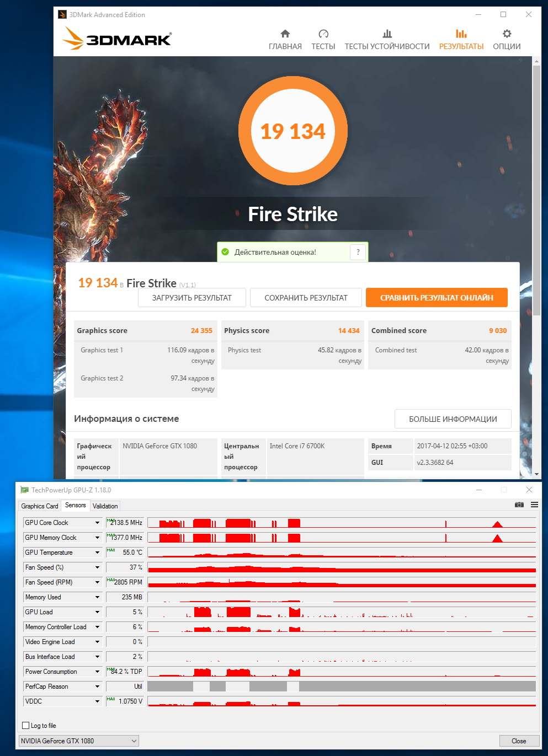Expand Bus Interface Load dropdown
The image size is (548, 756).
pyautogui.click(x=97, y=657)
